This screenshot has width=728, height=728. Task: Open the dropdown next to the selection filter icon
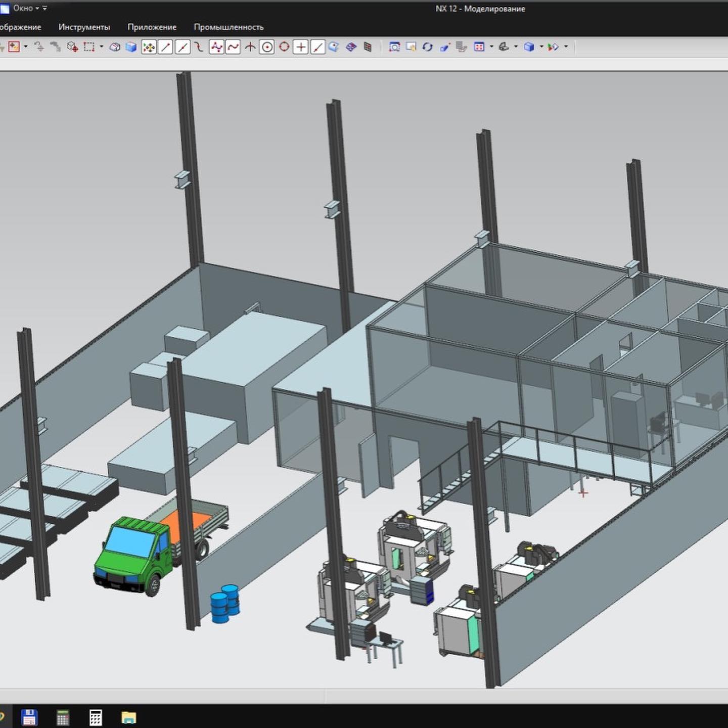(26, 47)
